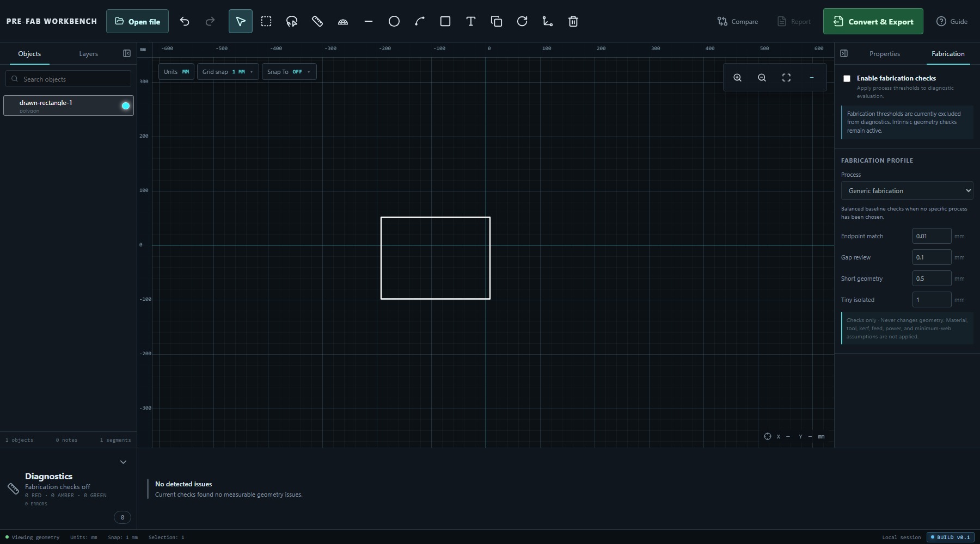Toggle visibility dot of drawn-rectangle-1
Screen dimensions: 980x544
pos(126,106)
